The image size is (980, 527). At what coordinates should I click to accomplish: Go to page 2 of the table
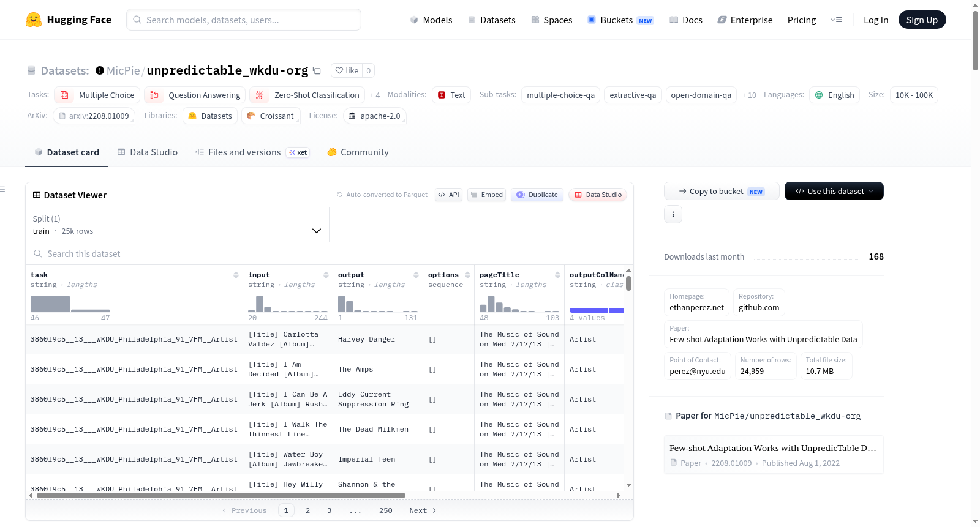coord(307,510)
